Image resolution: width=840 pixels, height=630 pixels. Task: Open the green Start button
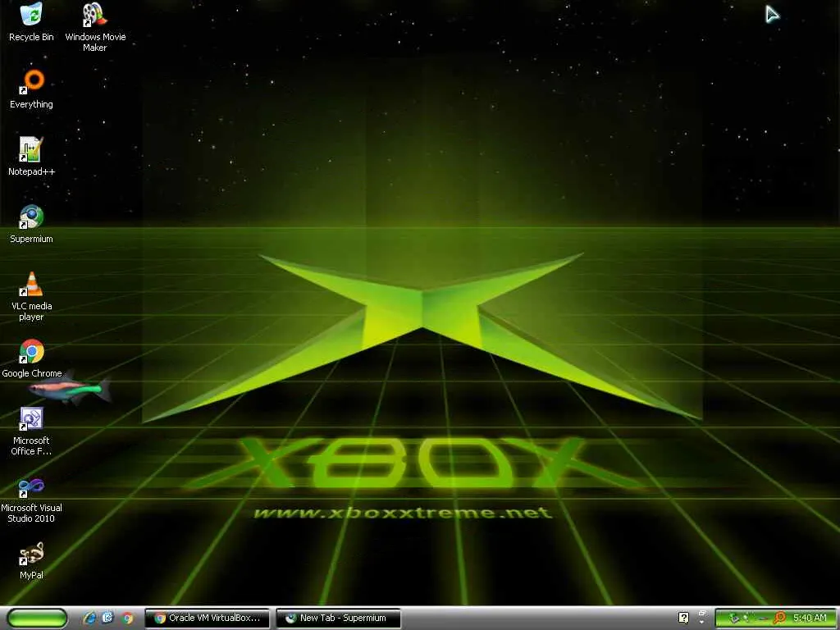point(37,619)
